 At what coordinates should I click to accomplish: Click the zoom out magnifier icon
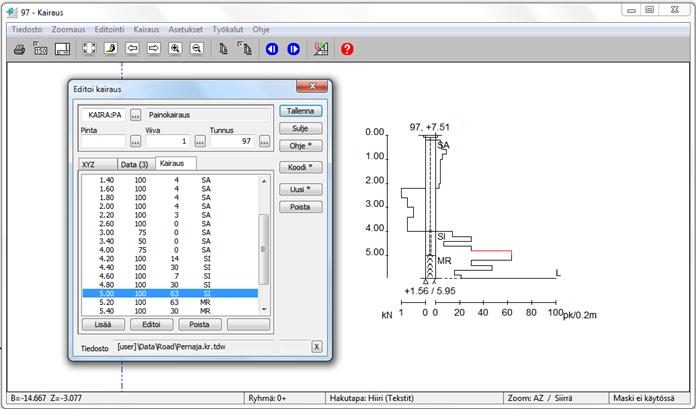click(197, 48)
